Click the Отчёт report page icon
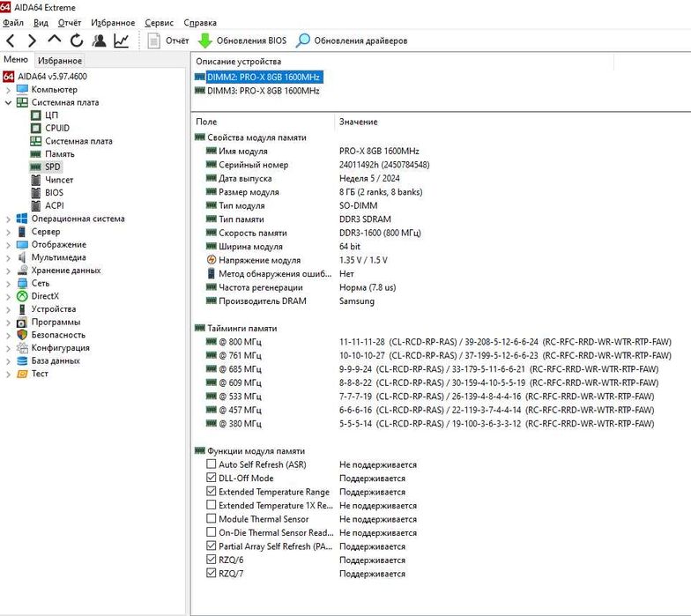 (x=153, y=41)
